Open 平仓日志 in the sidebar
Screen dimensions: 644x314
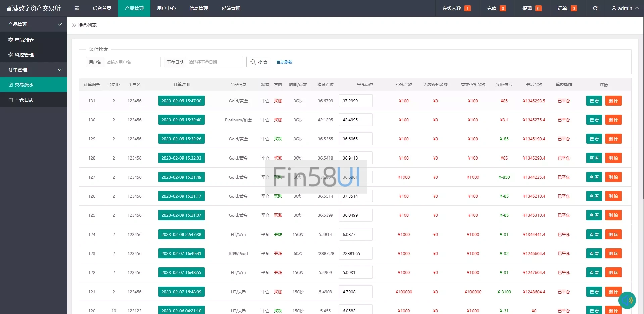point(34,100)
